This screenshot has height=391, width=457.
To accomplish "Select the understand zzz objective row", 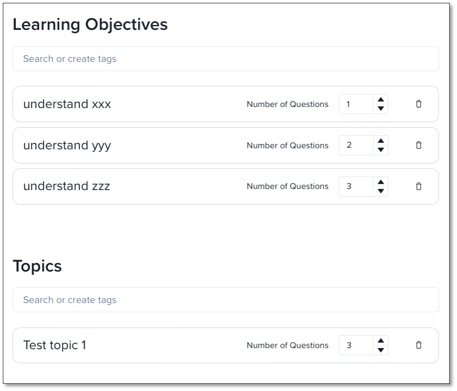I will tap(226, 186).
